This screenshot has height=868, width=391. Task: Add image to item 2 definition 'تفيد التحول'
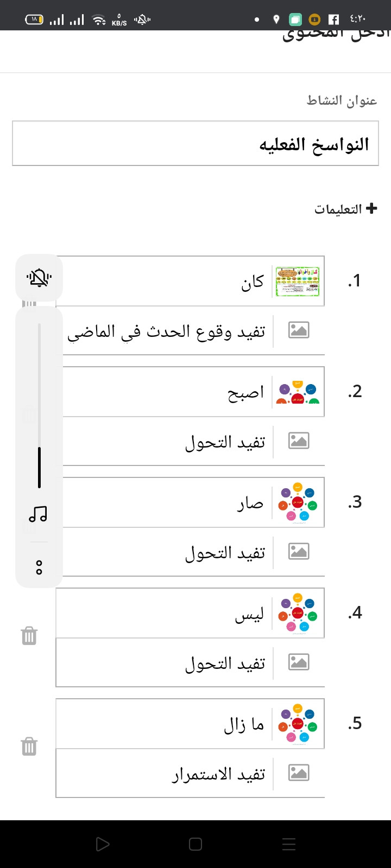pyautogui.click(x=299, y=441)
